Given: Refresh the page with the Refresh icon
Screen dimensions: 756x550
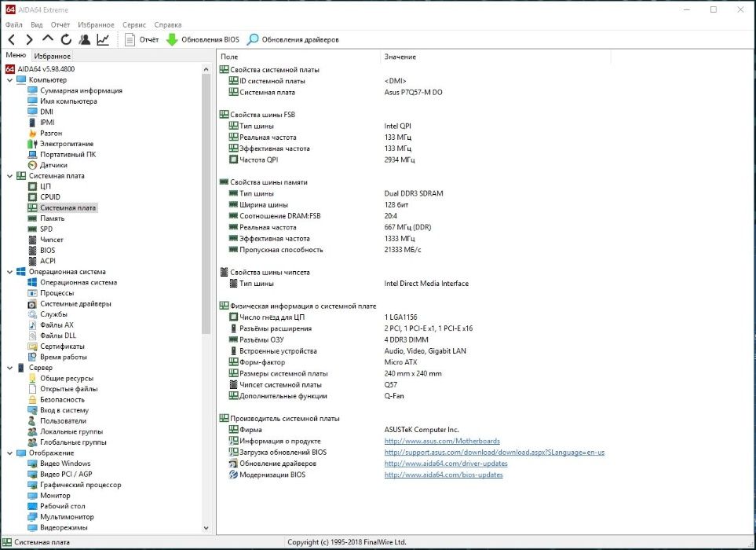Looking at the screenshot, I should (66, 39).
